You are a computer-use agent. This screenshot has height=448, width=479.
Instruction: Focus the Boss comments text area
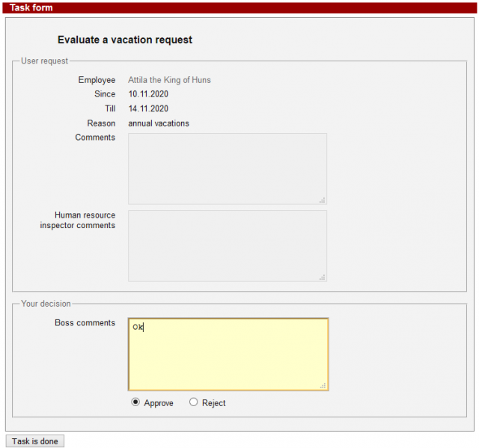pos(228,354)
